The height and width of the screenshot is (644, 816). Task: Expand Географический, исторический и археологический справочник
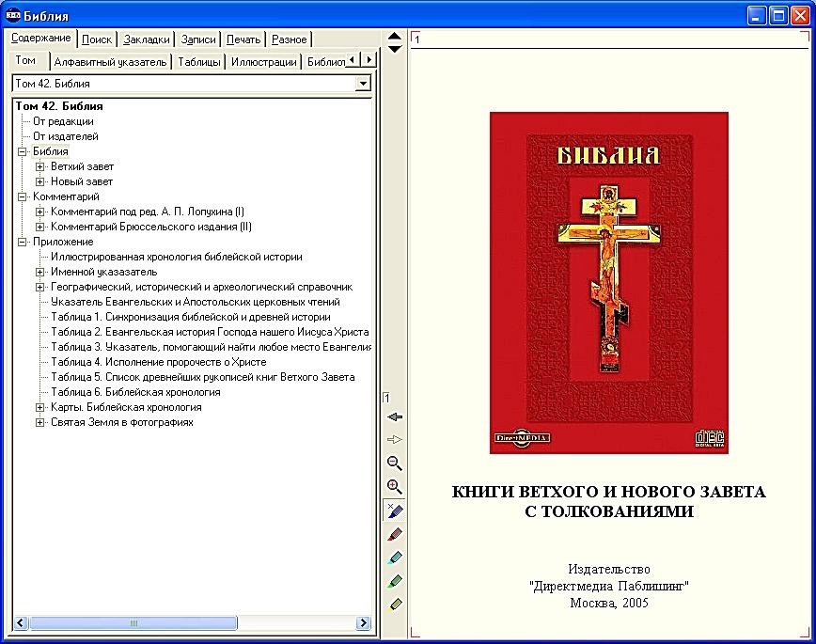(x=40, y=287)
